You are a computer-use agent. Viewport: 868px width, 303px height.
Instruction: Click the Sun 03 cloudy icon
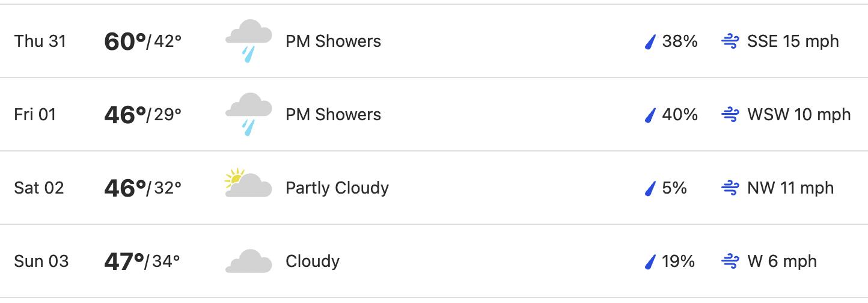[x=249, y=262]
